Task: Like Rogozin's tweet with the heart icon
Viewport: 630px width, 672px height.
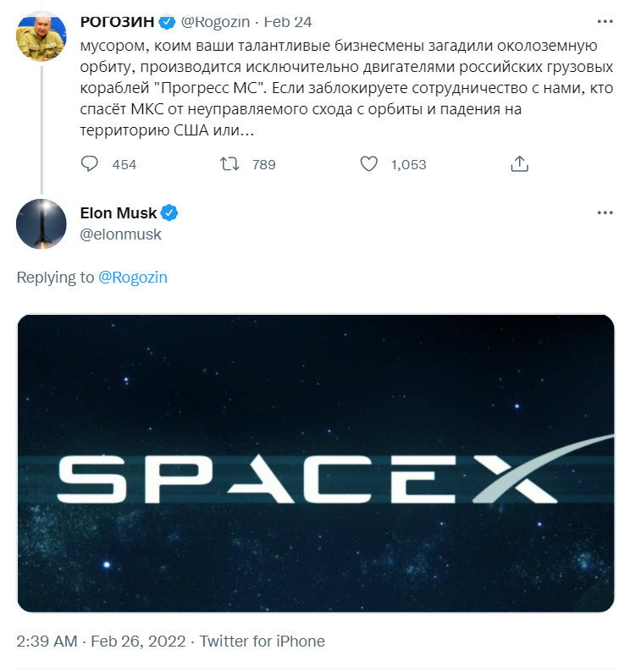Action: click(x=368, y=164)
